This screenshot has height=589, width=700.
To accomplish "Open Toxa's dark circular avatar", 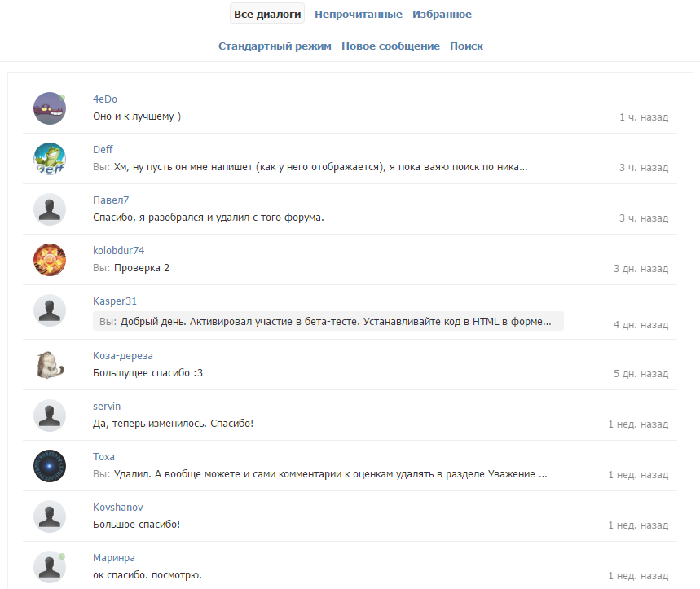I will 50,465.
